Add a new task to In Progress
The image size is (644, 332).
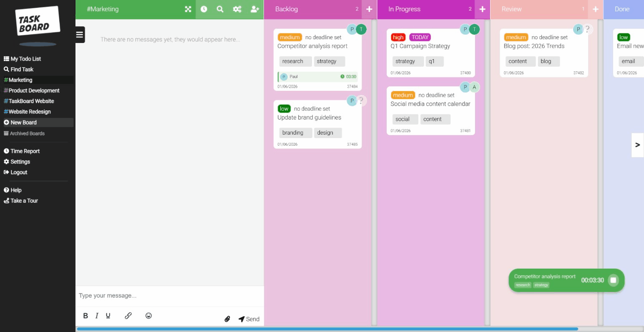482,9
